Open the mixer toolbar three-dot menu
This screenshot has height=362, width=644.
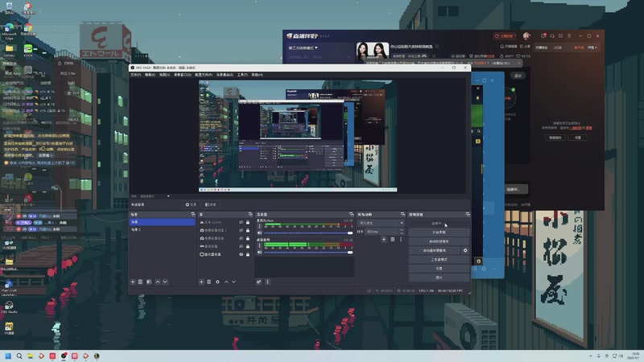click(268, 282)
